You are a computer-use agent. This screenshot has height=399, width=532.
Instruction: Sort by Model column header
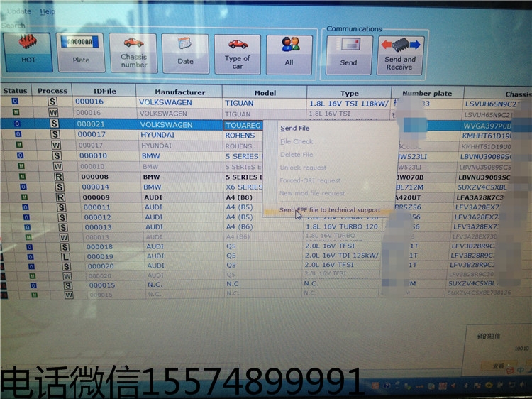point(265,93)
